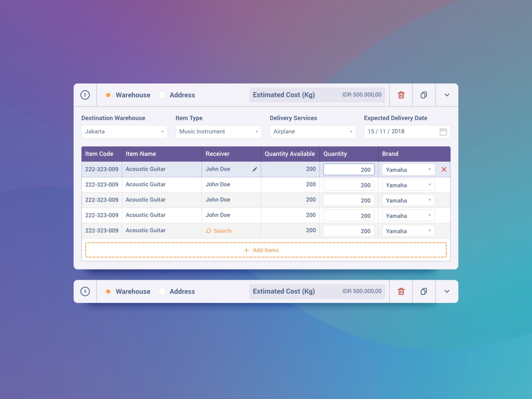The height and width of the screenshot is (399, 532).
Task: Click Quantity field in first row
Action: (x=349, y=170)
